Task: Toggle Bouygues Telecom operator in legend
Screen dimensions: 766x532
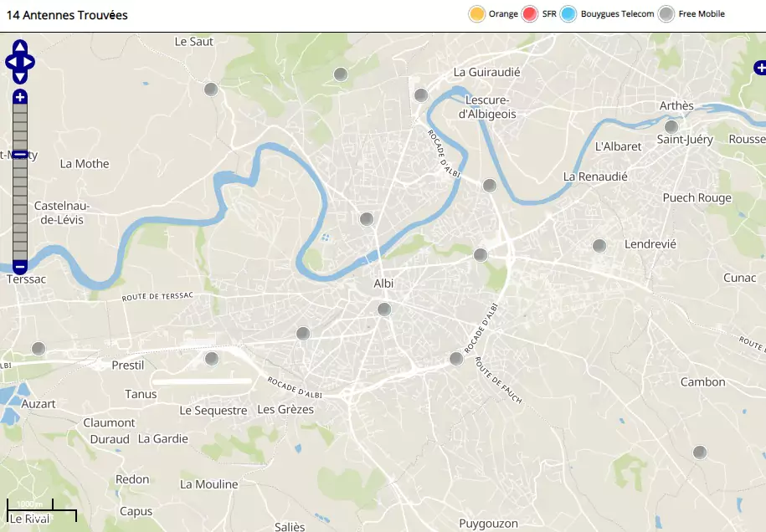Action: point(568,14)
